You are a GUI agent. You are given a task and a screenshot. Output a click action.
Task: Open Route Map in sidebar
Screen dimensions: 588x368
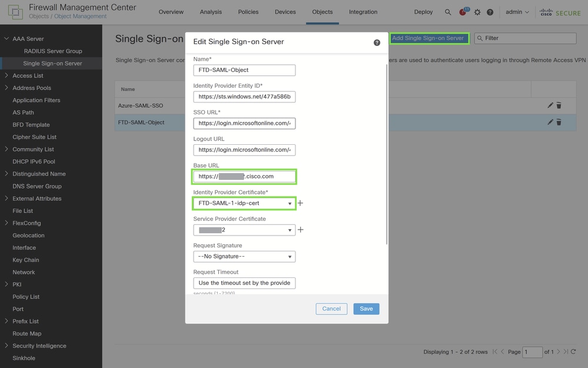27,333
